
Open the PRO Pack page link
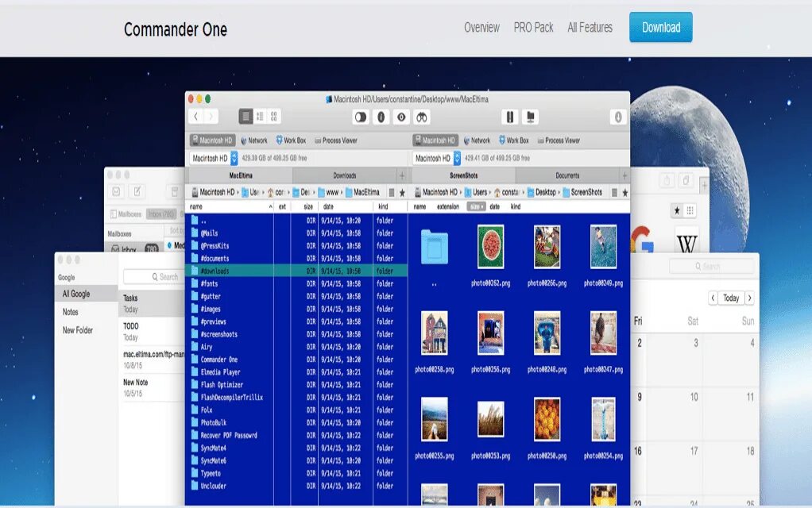coord(533,28)
